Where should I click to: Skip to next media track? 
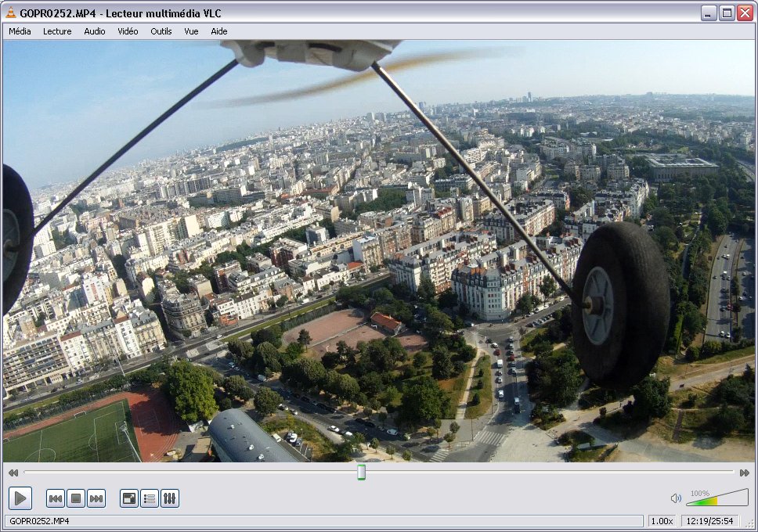click(x=96, y=498)
